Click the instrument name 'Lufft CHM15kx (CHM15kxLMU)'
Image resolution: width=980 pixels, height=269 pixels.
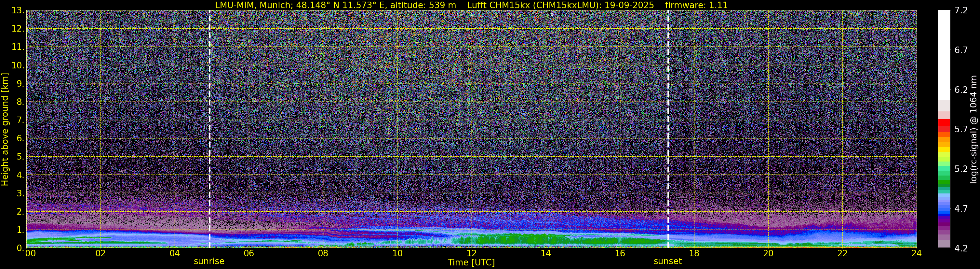[x=534, y=5]
